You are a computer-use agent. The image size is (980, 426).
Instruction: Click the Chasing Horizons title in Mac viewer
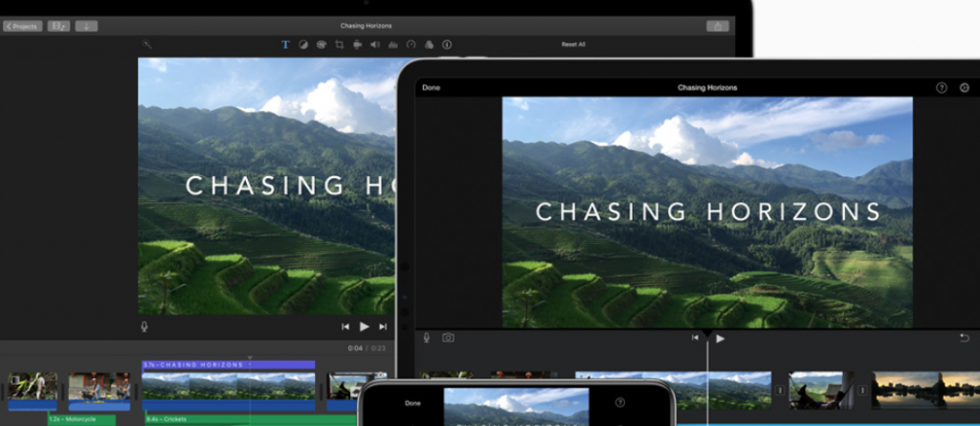[x=290, y=186]
